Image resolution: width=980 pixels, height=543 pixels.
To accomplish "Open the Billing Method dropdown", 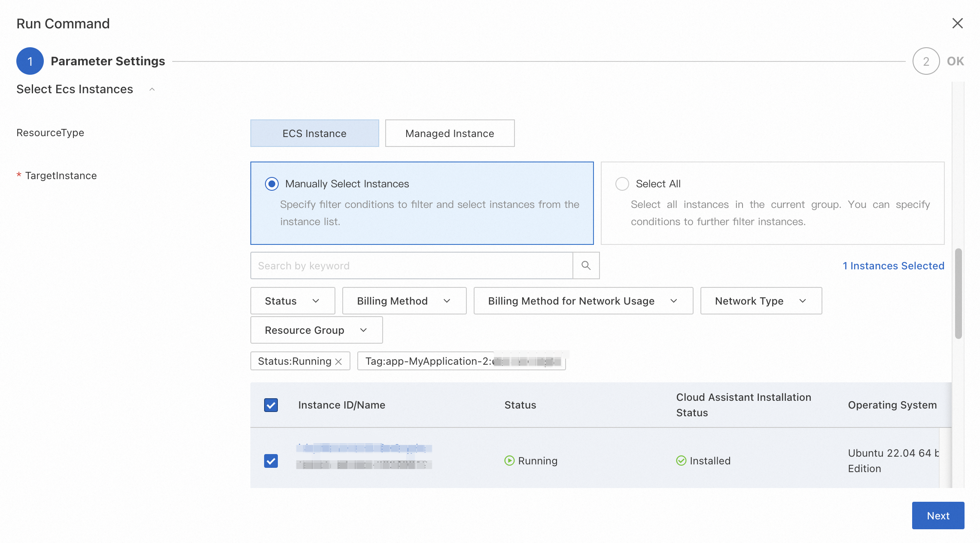I will pyautogui.click(x=404, y=301).
